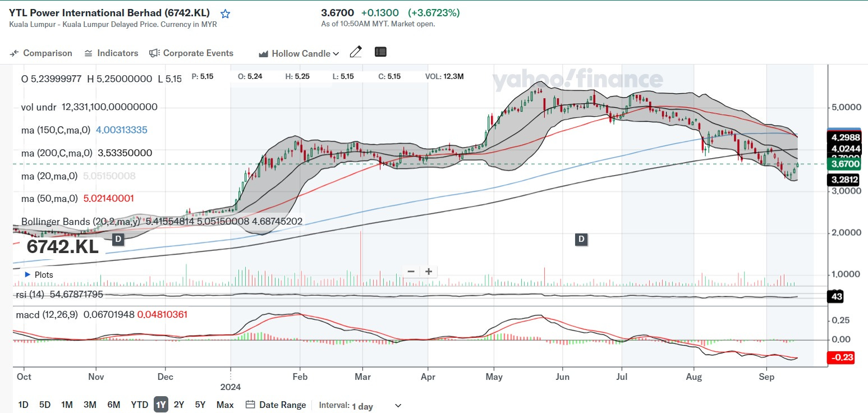This screenshot has height=413, width=868.
Task: Open the chart settings list icon
Action: [380, 52]
